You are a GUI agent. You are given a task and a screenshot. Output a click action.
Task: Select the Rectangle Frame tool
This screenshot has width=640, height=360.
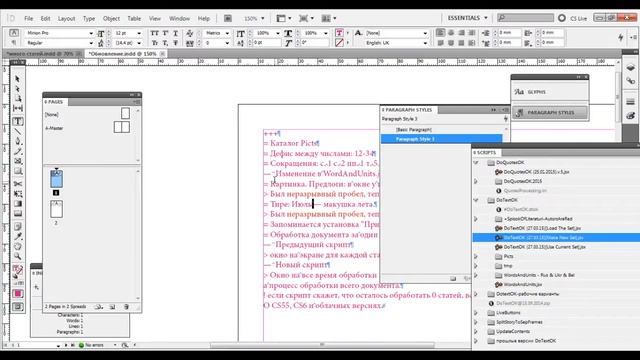[x=18, y=161]
